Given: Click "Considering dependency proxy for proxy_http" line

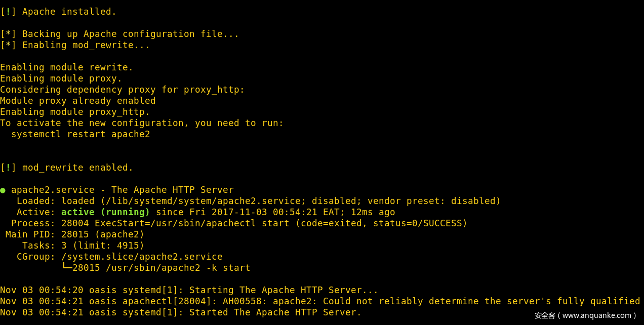Looking at the screenshot, I should click(122, 90).
